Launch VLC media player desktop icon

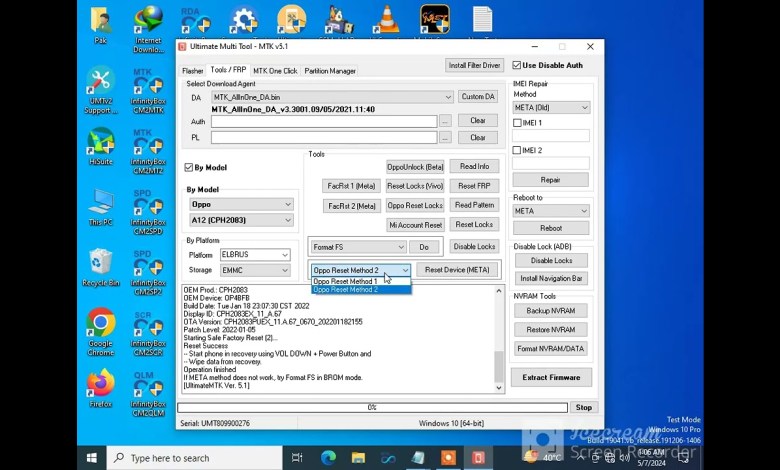pos(385,18)
